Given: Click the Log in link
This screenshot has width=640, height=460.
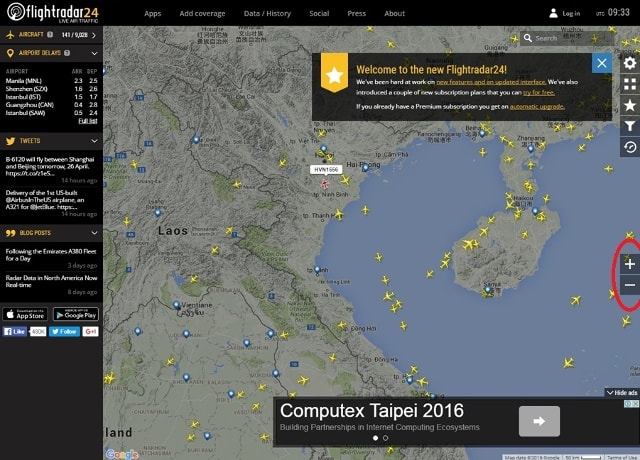Looking at the screenshot, I should 571,13.
